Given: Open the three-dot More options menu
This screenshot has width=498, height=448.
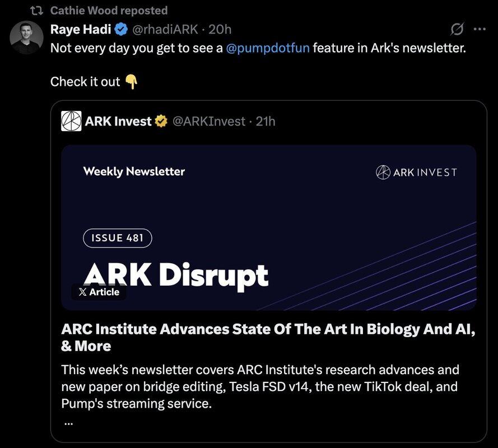Looking at the screenshot, I should point(480,29).
